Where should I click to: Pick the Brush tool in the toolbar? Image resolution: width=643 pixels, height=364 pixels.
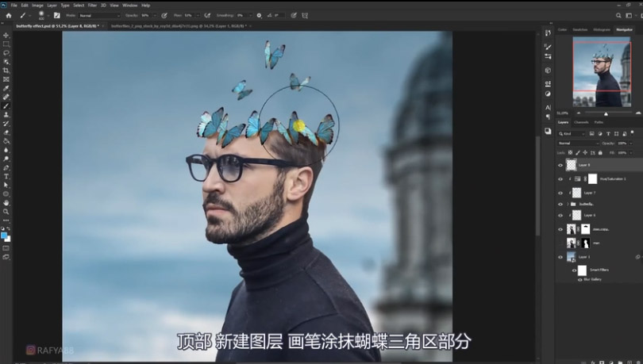(x=6, y=105)
